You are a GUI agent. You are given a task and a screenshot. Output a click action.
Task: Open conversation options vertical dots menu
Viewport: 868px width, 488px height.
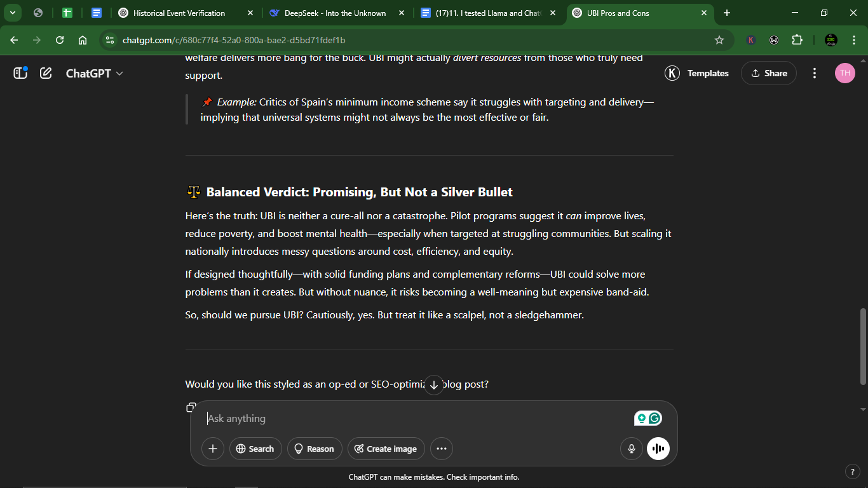[x=815, y=73]
